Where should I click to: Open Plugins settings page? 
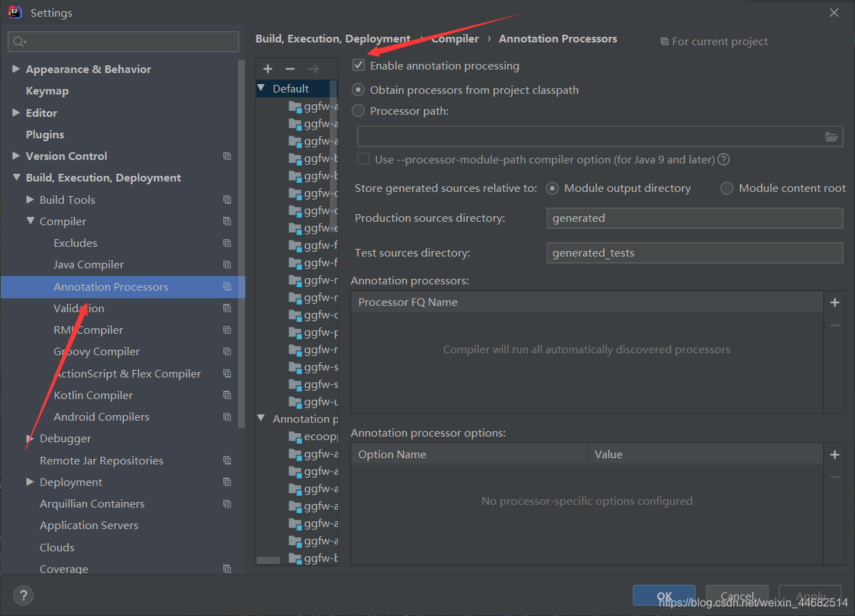click(x=45, y=134)
